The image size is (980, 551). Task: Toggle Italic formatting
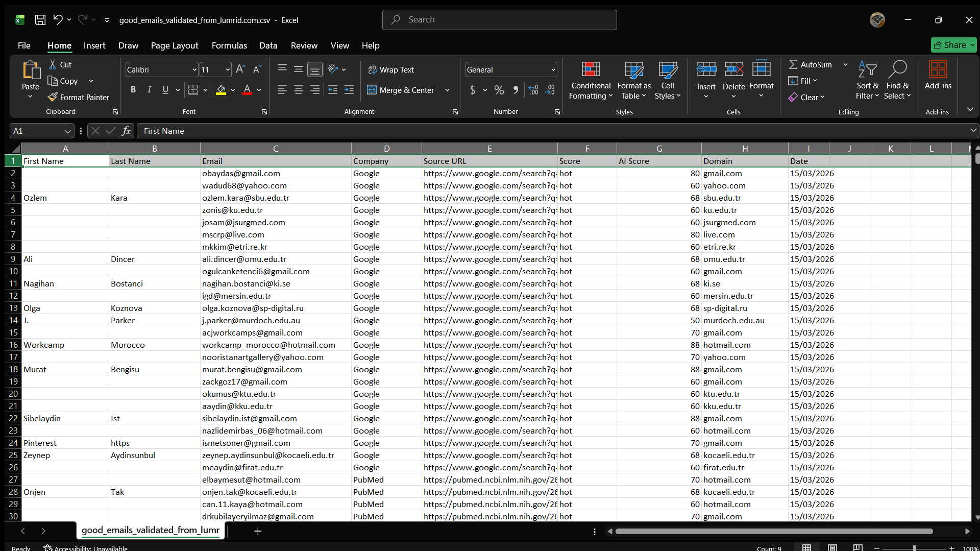[150, 90]
